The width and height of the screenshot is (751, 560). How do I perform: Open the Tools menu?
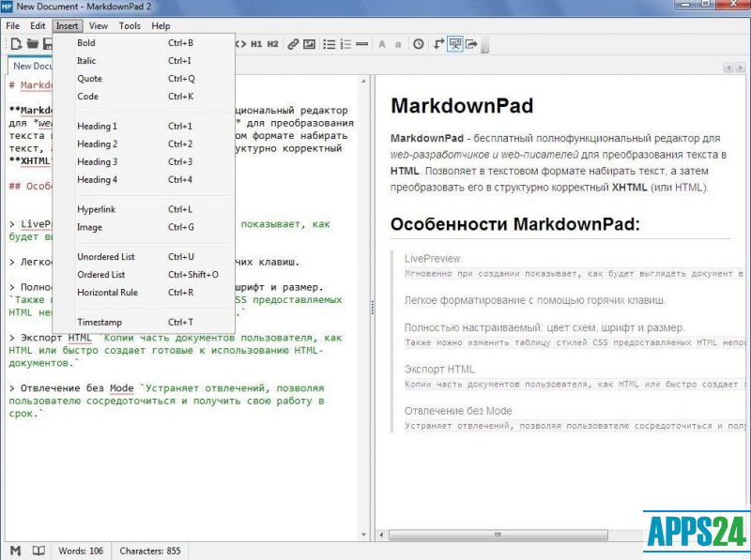tap(130, 26)
